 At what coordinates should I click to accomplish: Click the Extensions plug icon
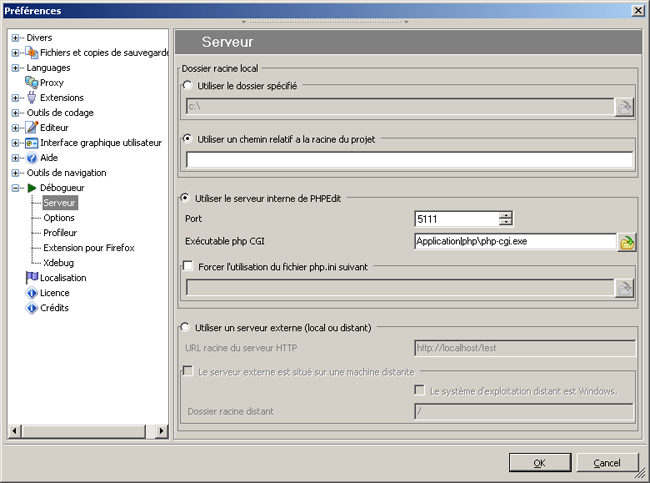[x=31, y=98]
